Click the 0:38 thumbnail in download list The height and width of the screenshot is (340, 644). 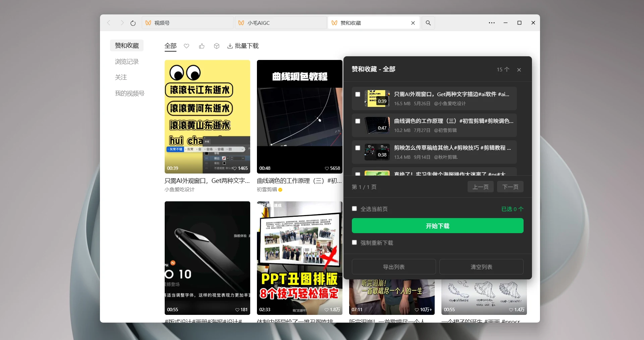[x=377, y=152]
